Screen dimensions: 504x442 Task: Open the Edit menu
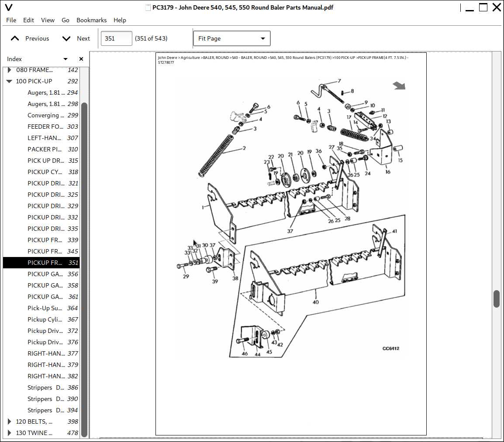(28, 20)
